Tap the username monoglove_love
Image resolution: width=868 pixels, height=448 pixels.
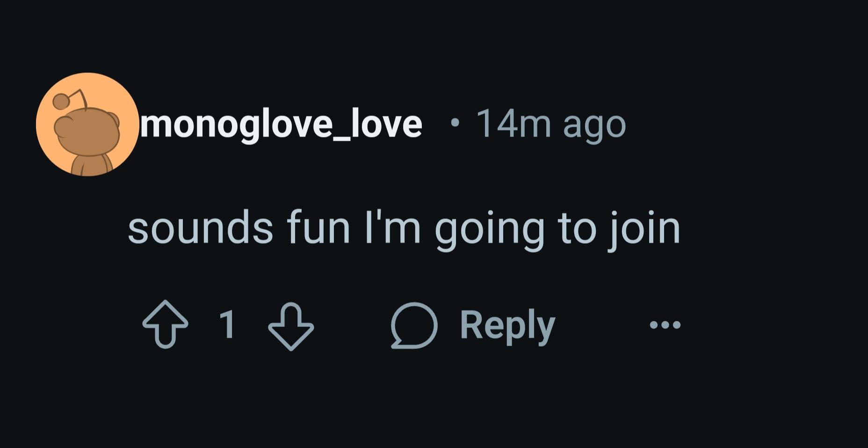[x=281, y=124]
